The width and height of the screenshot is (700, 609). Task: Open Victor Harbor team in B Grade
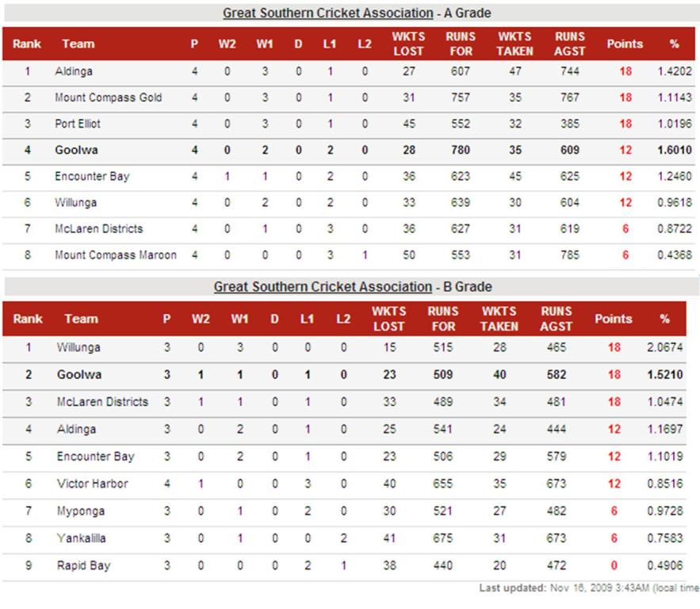coord(93,484)
